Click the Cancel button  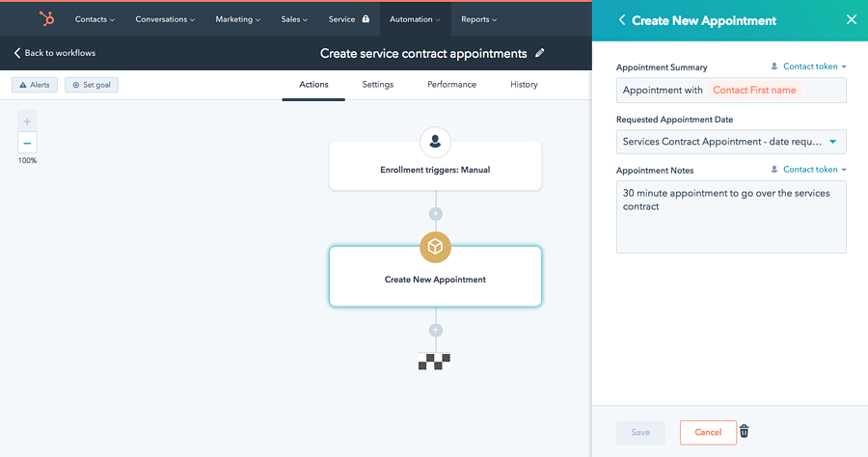pyautogui.click(x=708, y=432)
